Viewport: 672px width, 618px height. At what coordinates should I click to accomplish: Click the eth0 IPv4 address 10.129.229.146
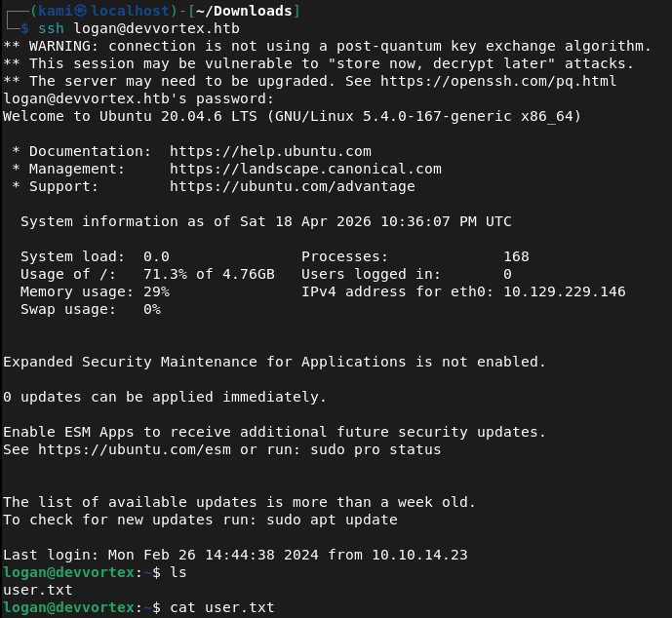(x=564, y=291)
